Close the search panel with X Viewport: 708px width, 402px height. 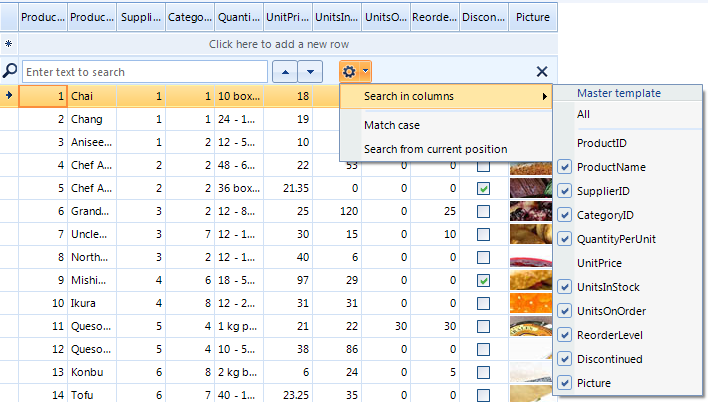tap(542, 71)
